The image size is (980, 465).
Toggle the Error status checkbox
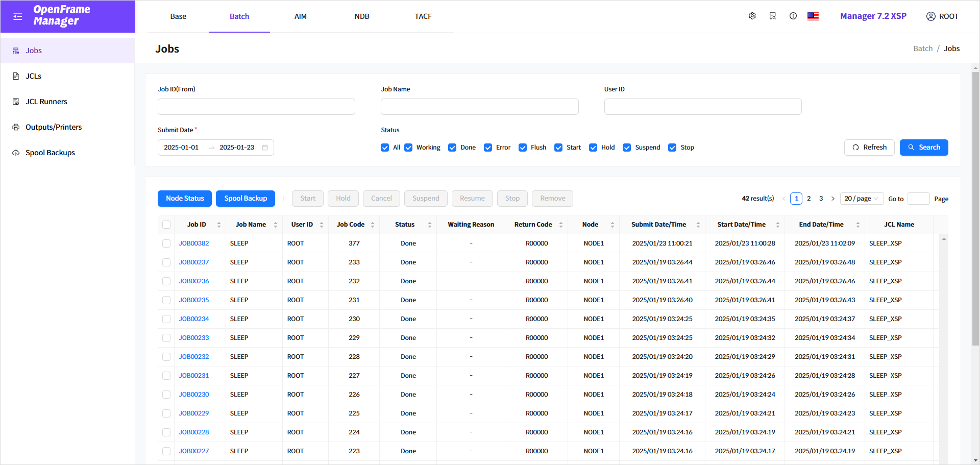tap(488, 148)
